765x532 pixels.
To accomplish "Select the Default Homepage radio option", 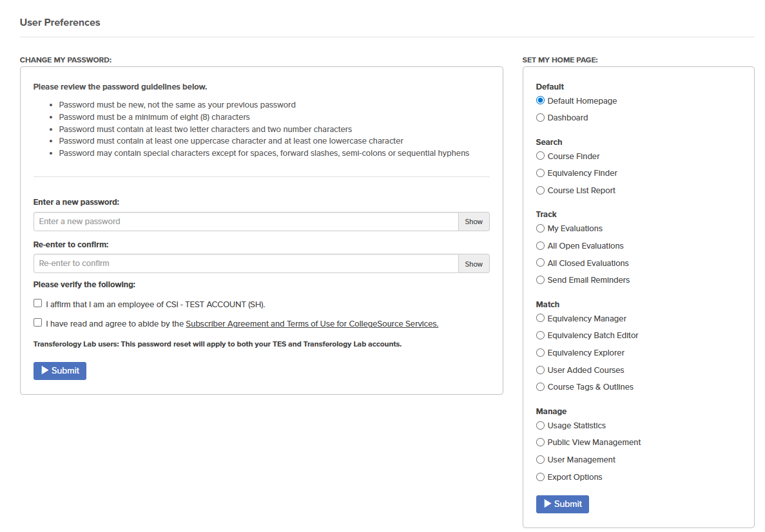I will click(540, 100).
